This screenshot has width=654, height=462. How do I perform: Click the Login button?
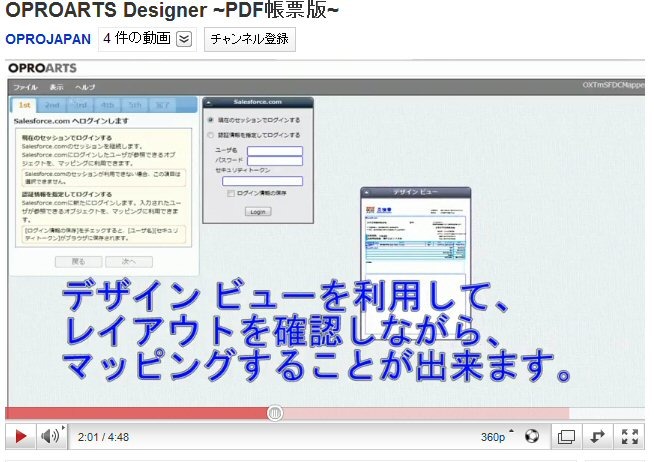[258, 212]
